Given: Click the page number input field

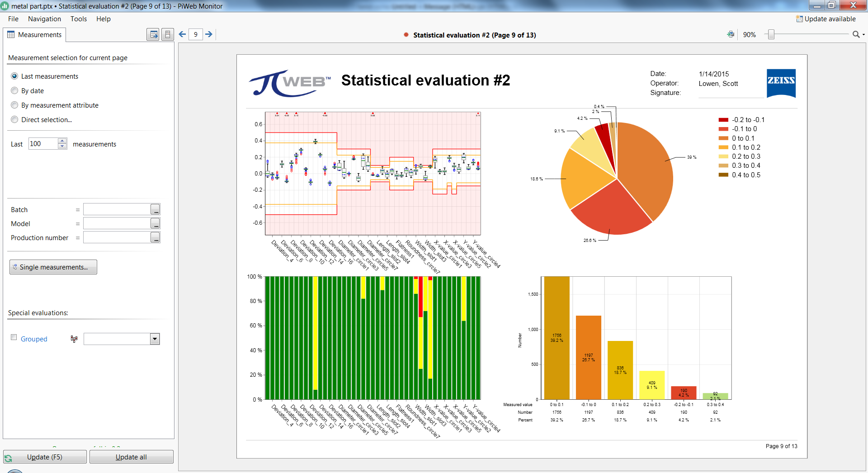Looking at the screenshot, I should point(195,34).
